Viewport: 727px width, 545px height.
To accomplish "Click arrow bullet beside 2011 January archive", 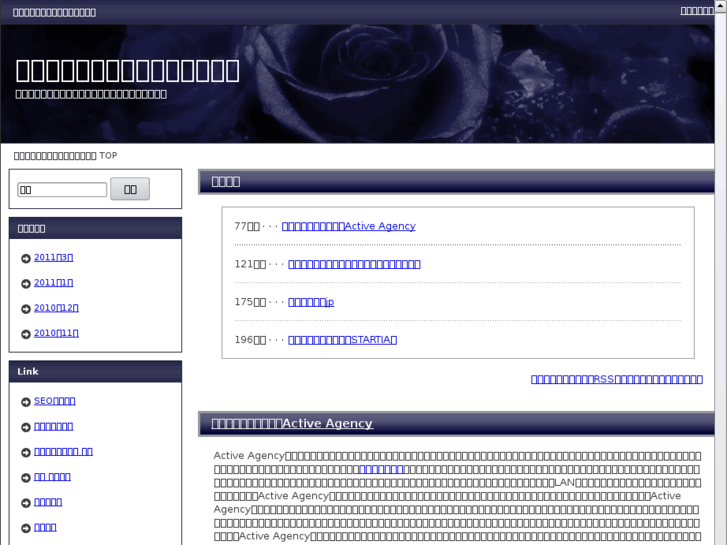I will tap(26, 283).
